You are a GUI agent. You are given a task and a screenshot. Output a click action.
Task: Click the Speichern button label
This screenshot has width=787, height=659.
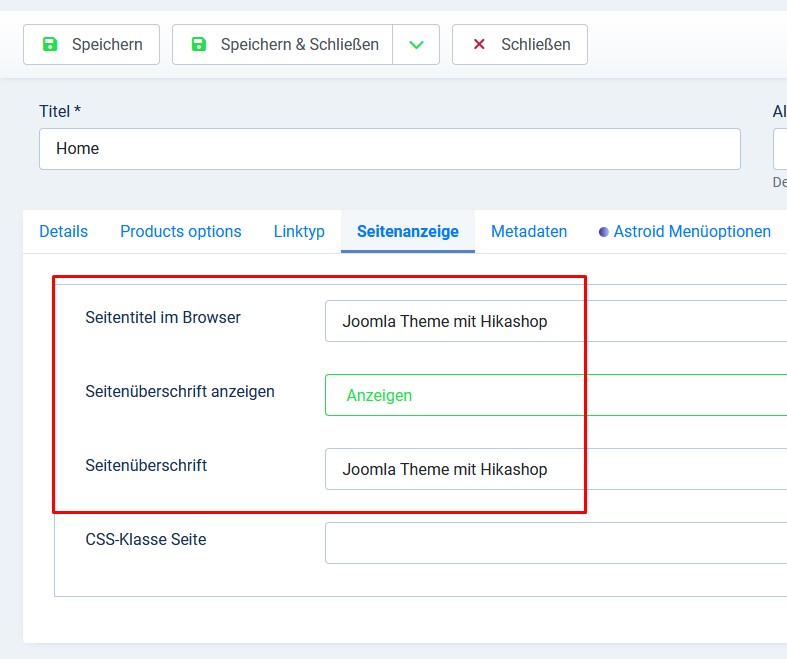(107, 44)
